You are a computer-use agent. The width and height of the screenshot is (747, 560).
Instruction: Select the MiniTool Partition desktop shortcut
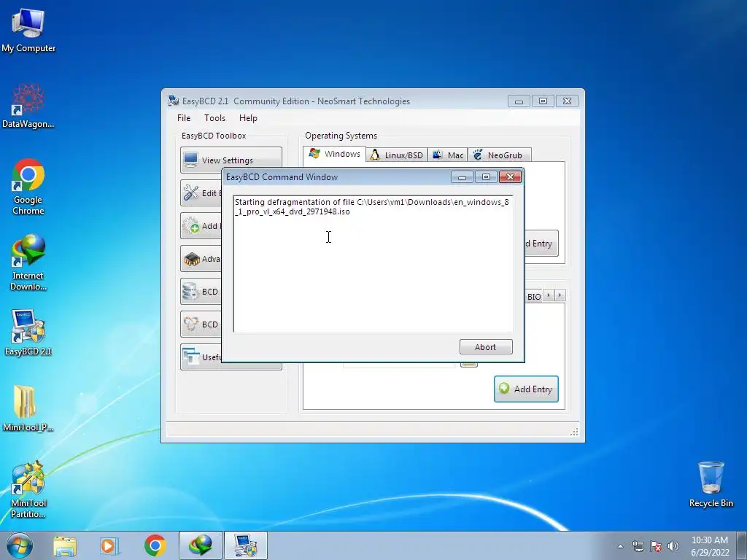[28, 489]
